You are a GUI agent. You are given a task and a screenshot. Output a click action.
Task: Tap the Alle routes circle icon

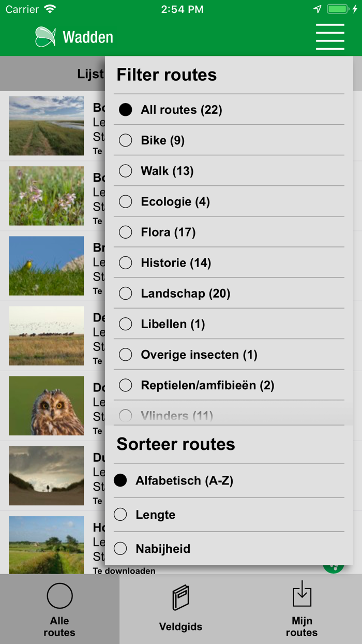[59, 596]
